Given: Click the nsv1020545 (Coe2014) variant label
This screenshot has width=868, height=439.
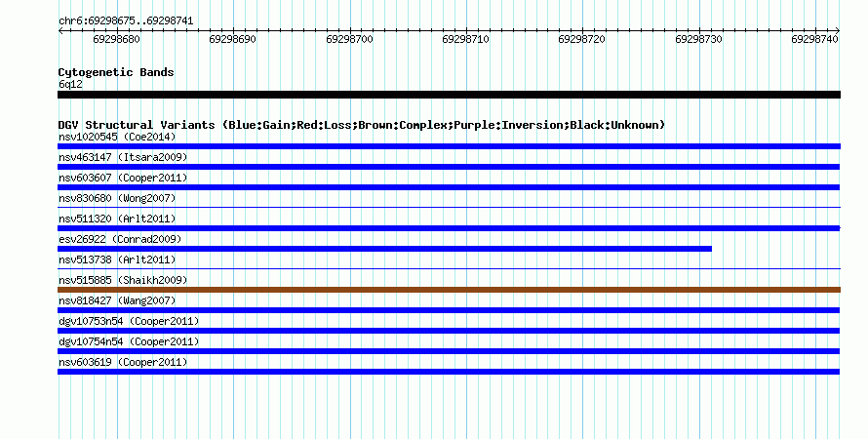Looking at the screenshot, I should coord(117,137).
